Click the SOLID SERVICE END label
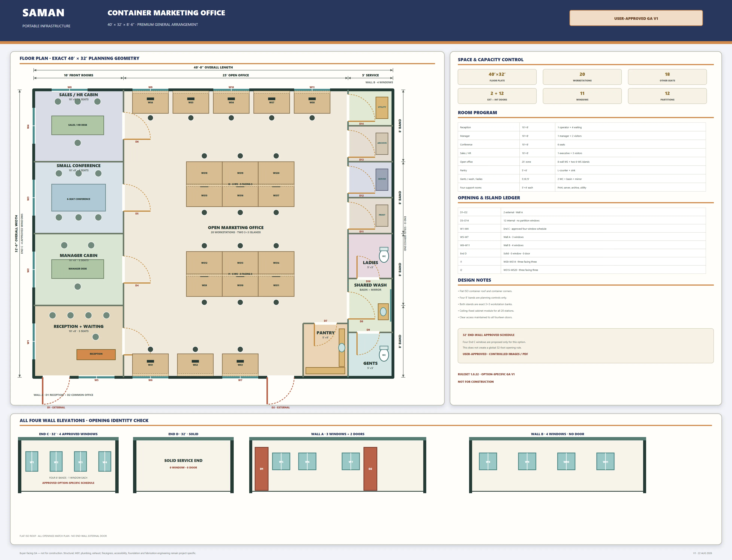732x560 pixels. click(183, 460)
